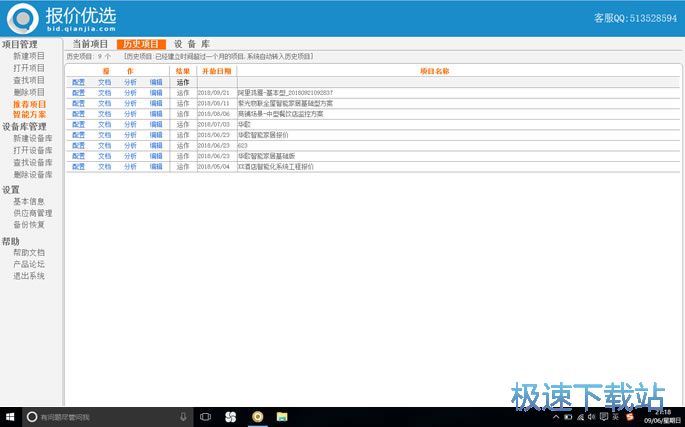685x427 pixels.
Task: Open the File Explorer taskbar icon
Action: 284,416
